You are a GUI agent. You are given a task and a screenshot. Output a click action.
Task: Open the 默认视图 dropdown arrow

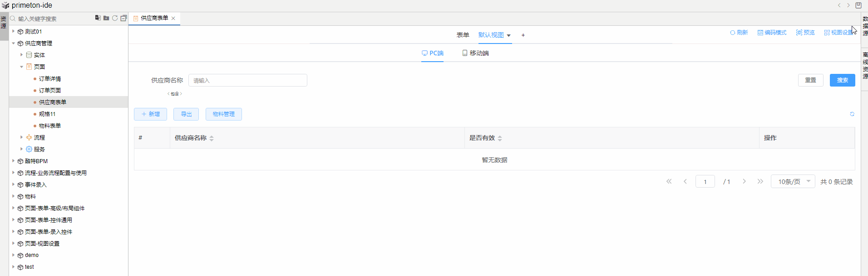[x=508, y=35]
